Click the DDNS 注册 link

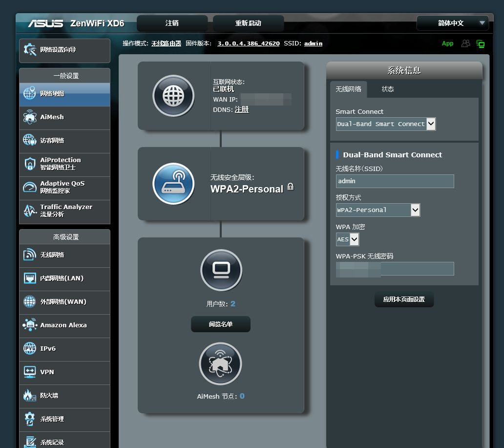click(x=242, y=109)
